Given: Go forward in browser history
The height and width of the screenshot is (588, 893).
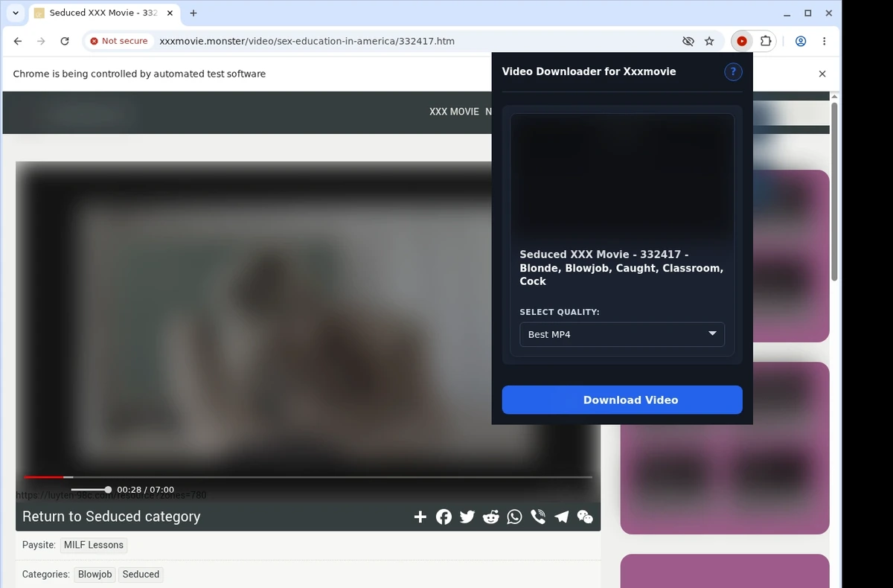Looking at the screenshot, I should (x=41, y=41).
